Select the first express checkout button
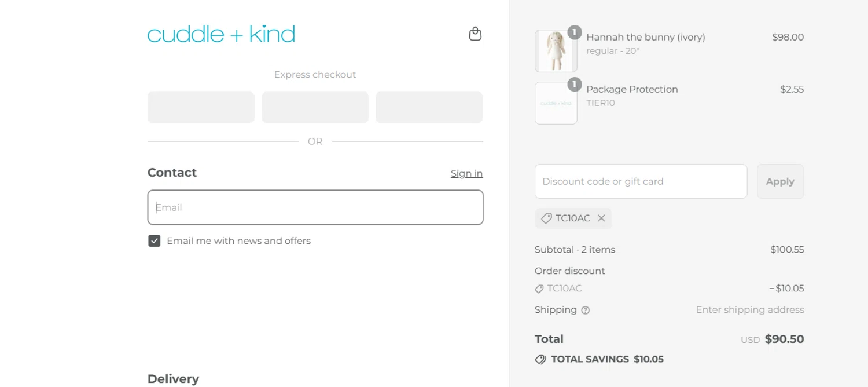868x387 pixels. point(201,107)
